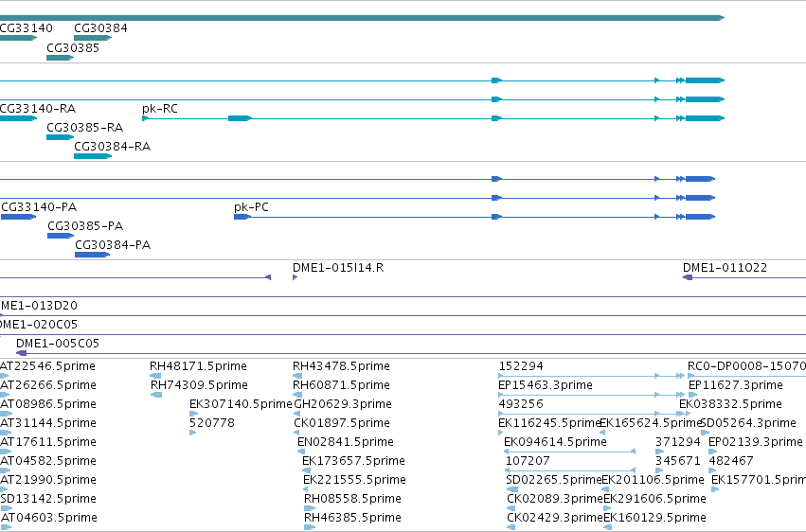Open the RH74309.5prime EST label

click(200, 385)
